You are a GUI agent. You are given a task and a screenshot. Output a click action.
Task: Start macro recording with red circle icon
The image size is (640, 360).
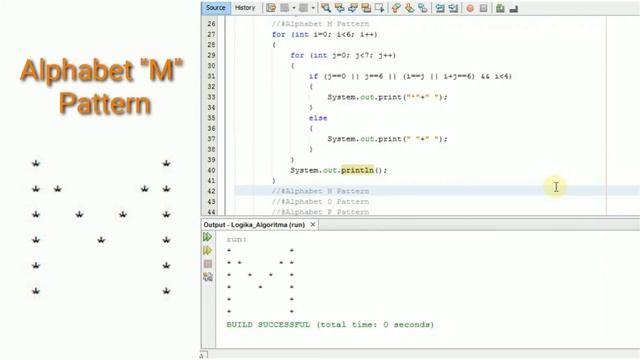470,8
